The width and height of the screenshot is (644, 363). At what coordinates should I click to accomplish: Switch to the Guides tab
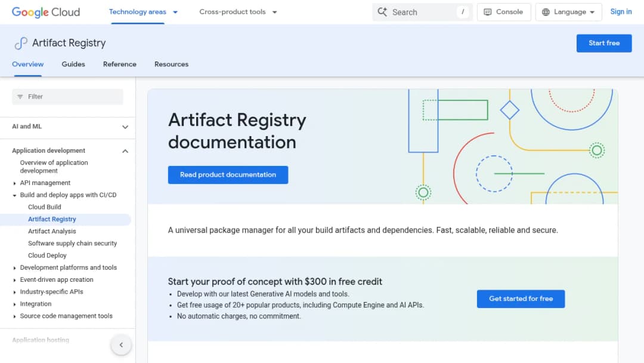coord(73,64)
